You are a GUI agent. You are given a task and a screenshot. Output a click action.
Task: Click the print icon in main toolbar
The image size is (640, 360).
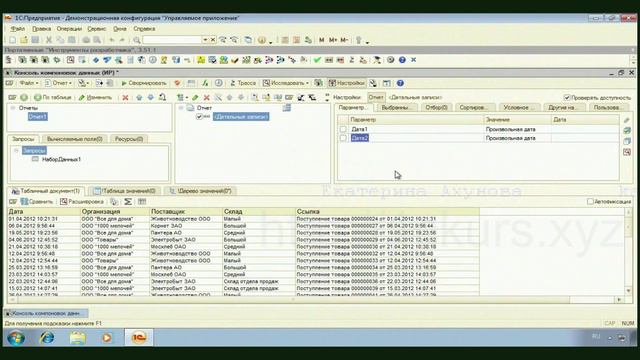point(86,40)
